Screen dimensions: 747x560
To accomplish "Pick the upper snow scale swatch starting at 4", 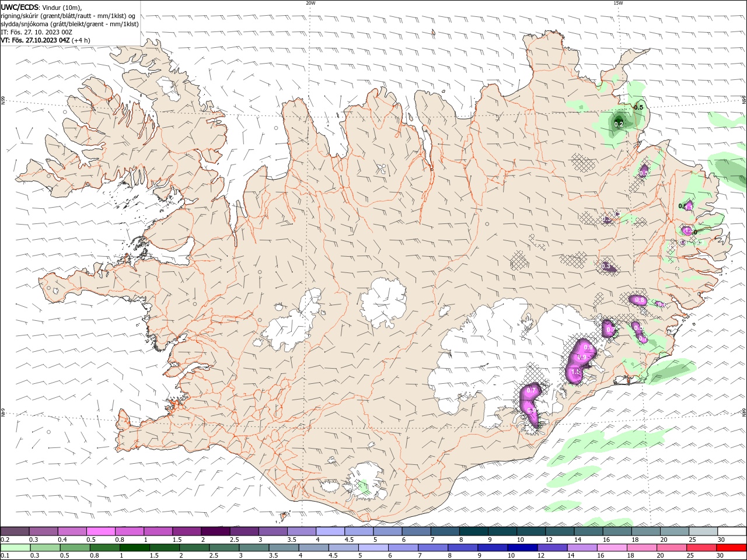I will pyautogui.click(x=330, y=531).
